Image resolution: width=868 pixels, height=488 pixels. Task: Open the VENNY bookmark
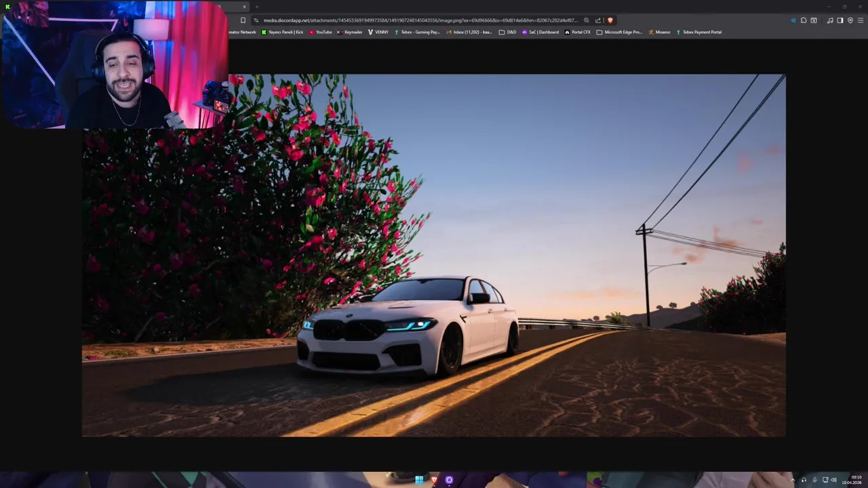[x=378, y=32]
